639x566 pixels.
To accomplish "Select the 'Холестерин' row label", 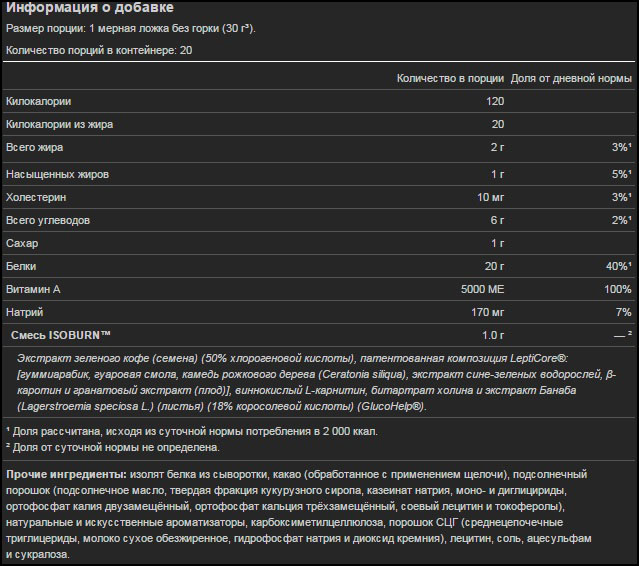I will pyautogui.click(x=36, y=197).
